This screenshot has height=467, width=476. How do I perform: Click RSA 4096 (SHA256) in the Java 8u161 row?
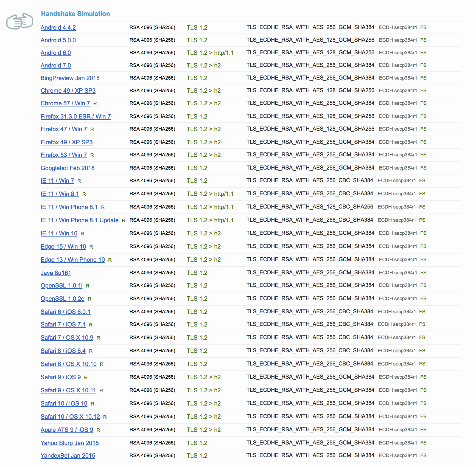152,273
